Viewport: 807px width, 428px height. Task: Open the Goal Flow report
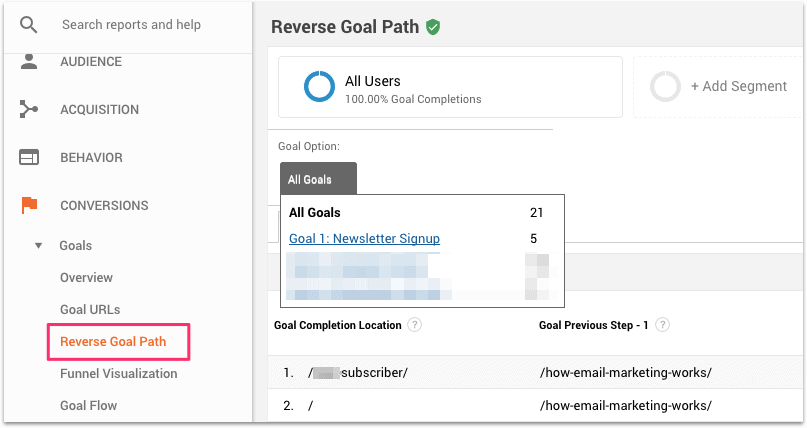pos(88,405)
